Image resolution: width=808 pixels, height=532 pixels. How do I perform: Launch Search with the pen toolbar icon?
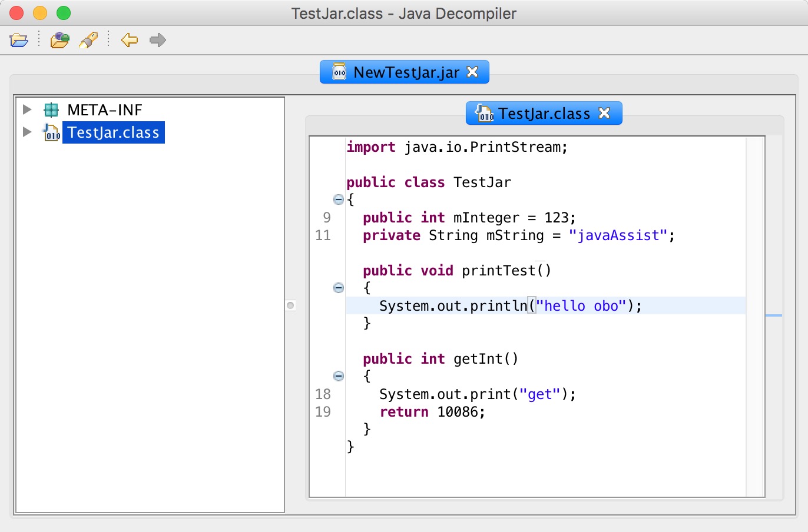(88, 40)
